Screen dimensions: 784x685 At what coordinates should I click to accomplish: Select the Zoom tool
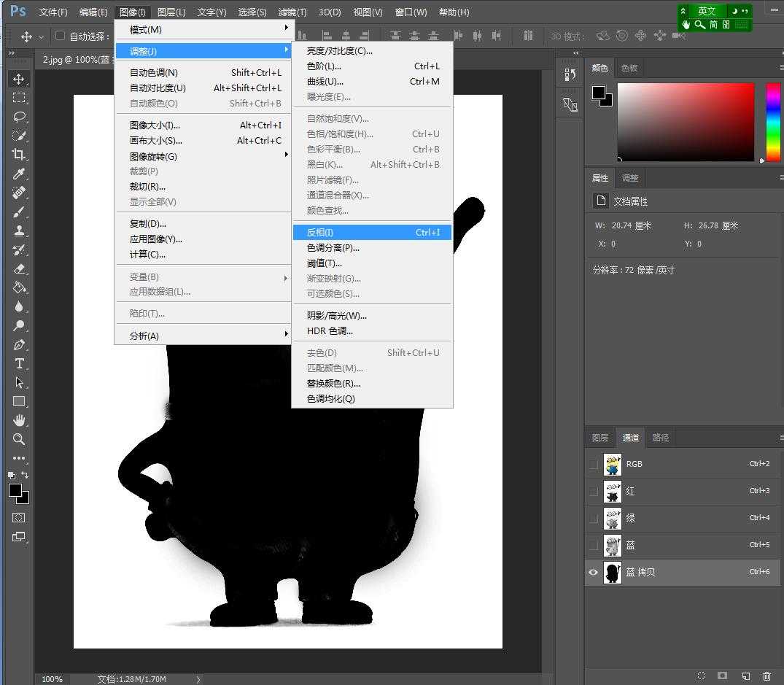tap(19, 439)
